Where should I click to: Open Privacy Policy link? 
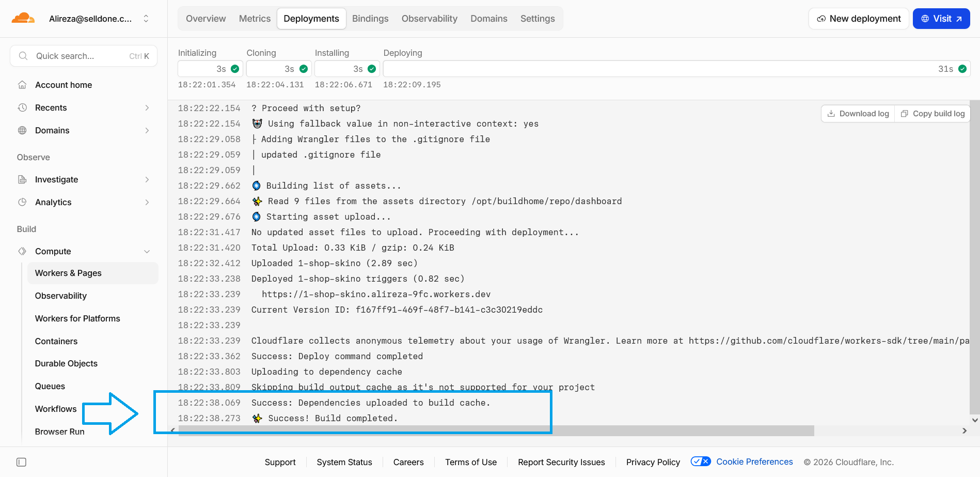[x=653, y=462]
